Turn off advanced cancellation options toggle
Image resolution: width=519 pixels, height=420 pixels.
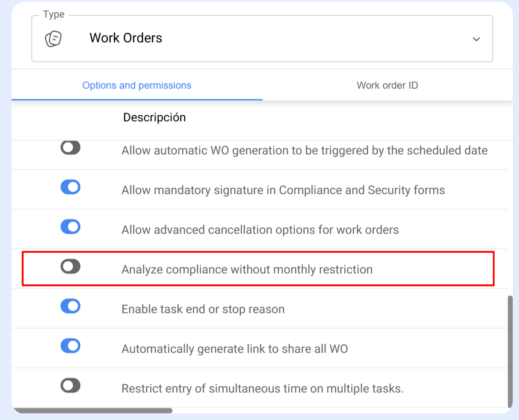tap(70, 227)
